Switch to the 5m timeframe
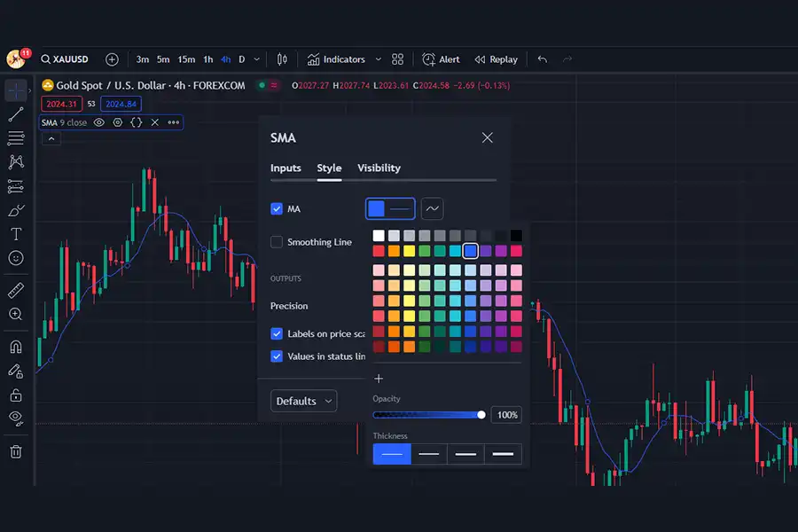Screen dimensions: 798x532 pyautogui.click(x=163, y=59)
